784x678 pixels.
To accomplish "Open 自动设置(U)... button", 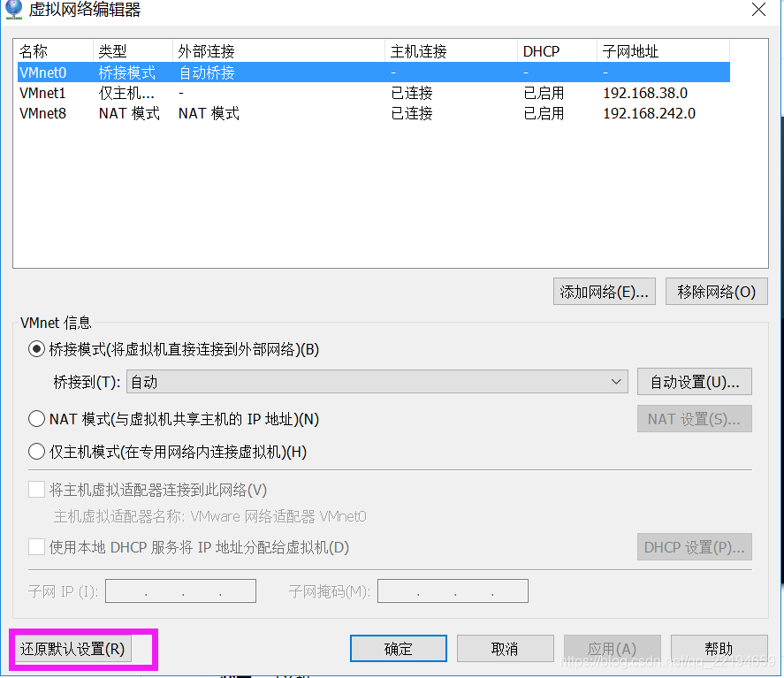I will tap(694, 382).
